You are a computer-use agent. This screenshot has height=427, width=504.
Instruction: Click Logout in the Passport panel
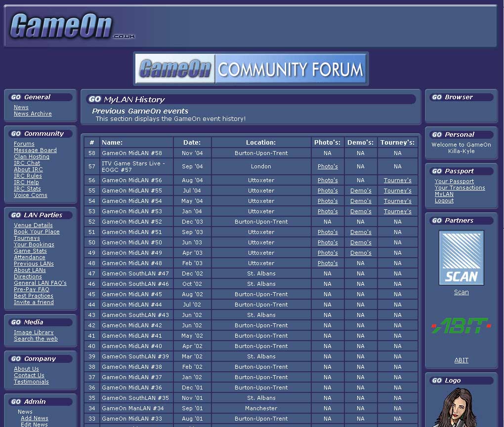444,201
